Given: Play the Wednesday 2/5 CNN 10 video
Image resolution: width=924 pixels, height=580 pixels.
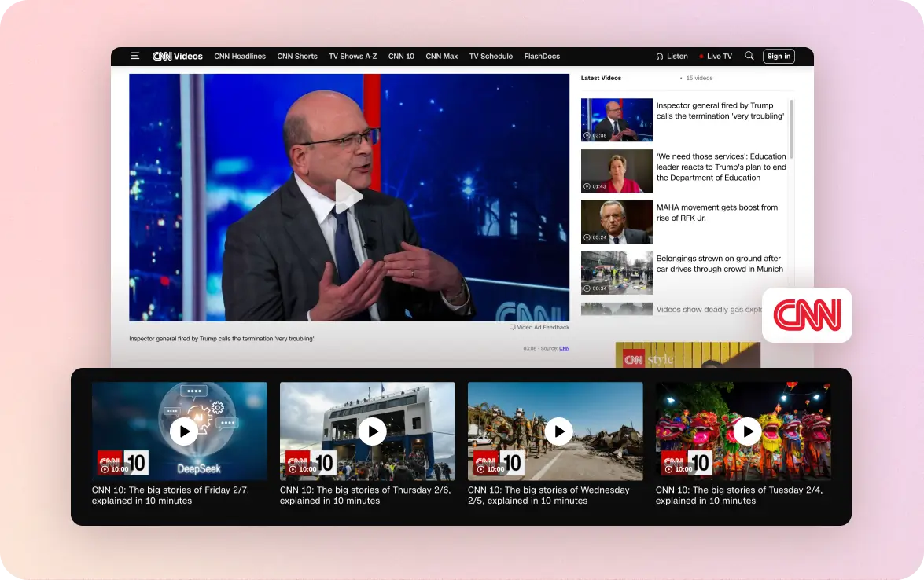Looking at the screenshot, I should (558, 431).
